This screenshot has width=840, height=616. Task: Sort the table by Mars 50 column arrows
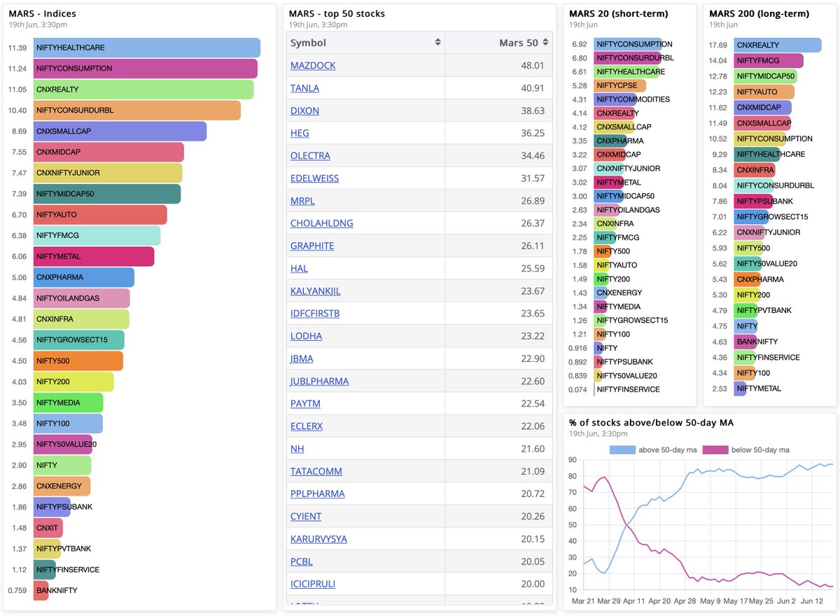point(545,43)
